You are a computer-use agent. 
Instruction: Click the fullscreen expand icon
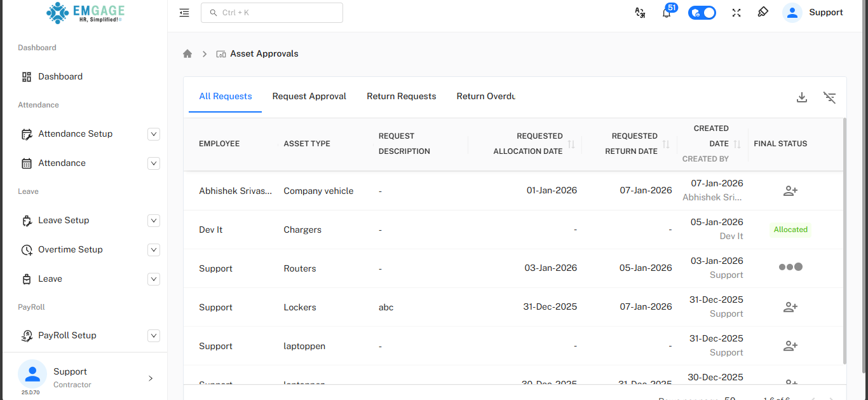coord(736,13)
